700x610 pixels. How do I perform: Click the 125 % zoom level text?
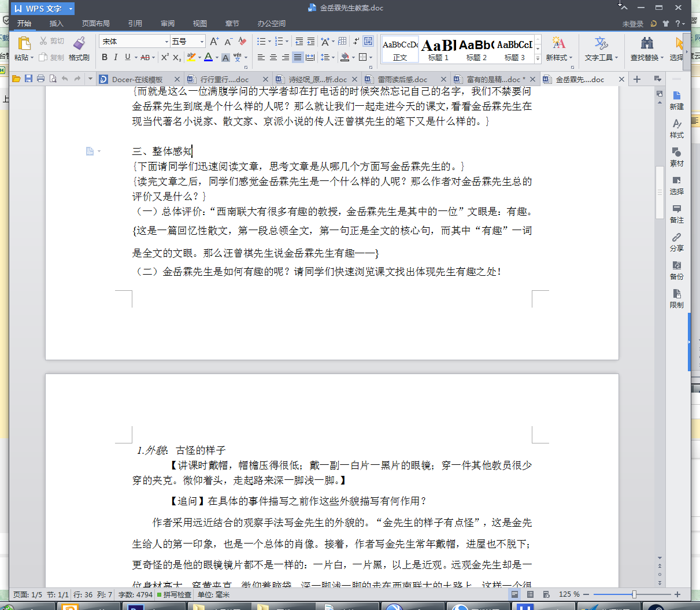(569, 594)
